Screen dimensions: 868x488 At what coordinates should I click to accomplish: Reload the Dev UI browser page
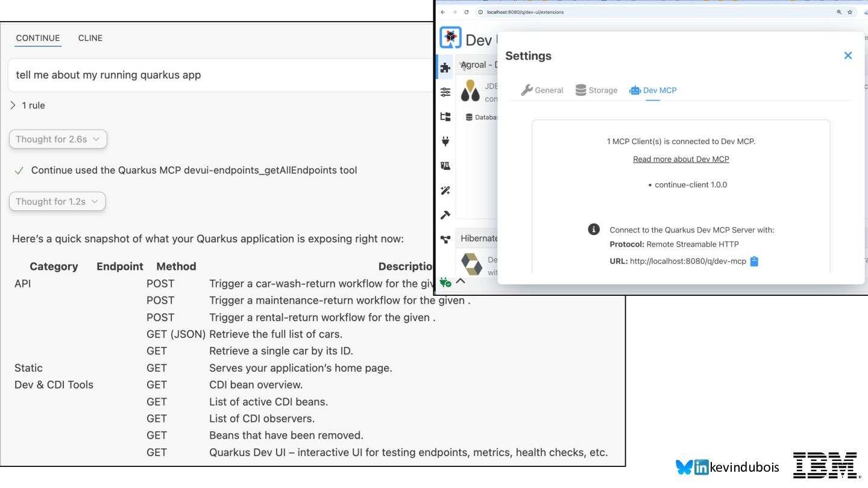point(466,12)
